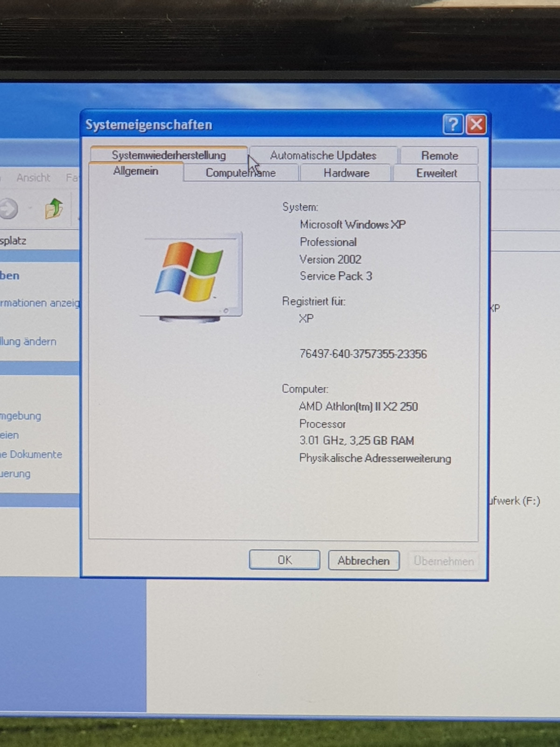Switch to the Hardware tab

346,173
